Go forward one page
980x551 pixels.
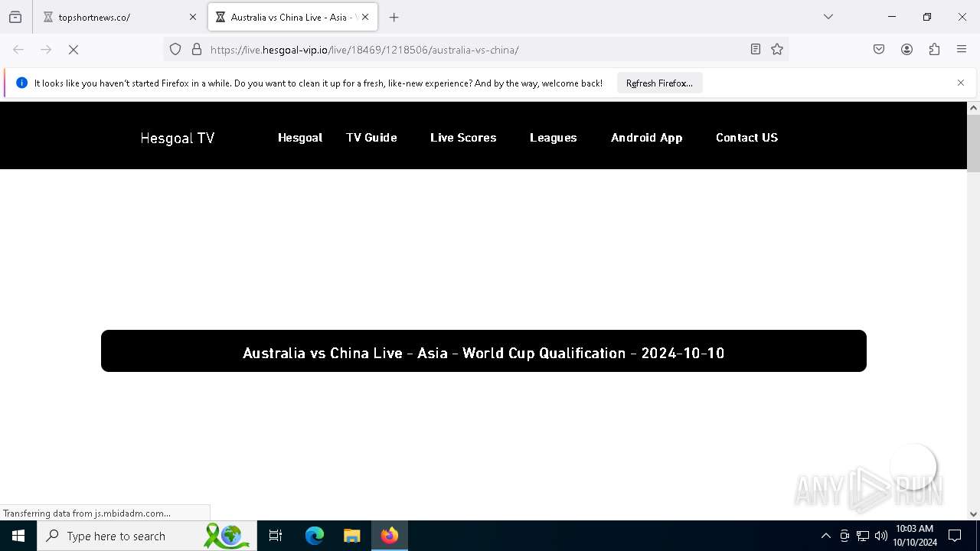46,50
